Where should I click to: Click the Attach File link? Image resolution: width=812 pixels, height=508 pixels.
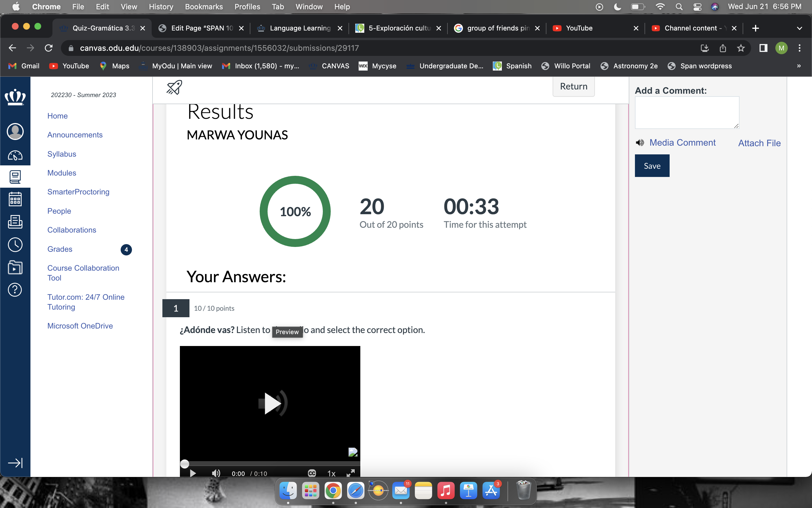pos(759,143)
